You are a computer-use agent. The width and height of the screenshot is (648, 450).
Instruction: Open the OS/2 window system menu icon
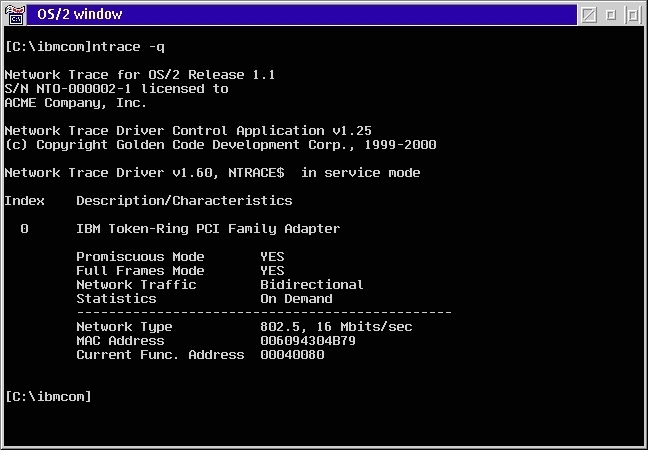click(15, 15)
